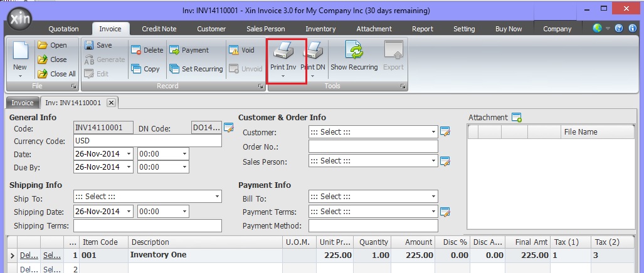Void the current invoice

coord(242,50)
